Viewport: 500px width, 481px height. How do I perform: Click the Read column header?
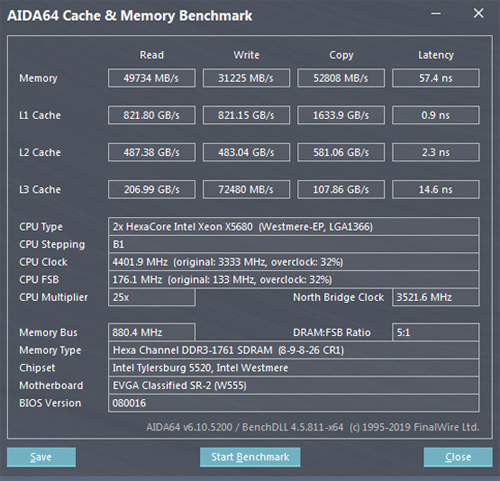(x=152, y=55)
